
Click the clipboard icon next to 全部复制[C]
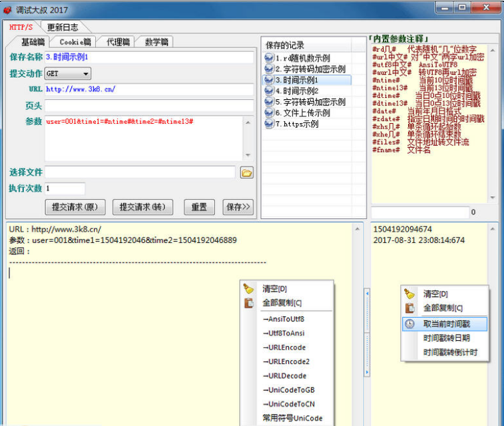249,303
